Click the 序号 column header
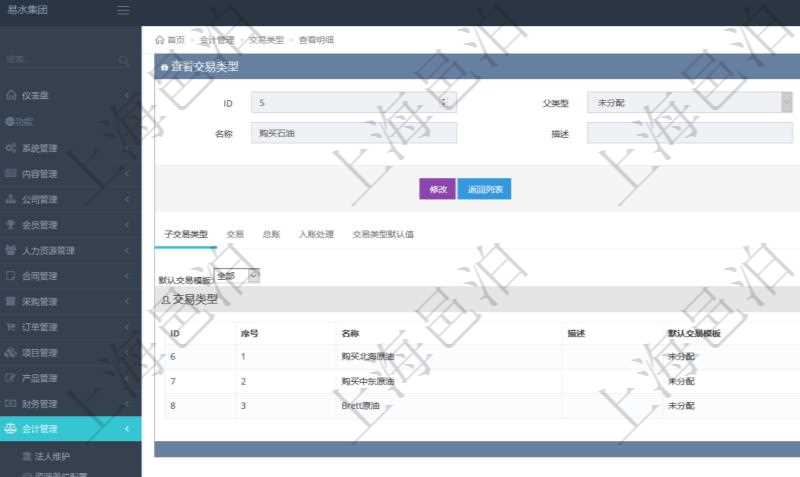The width and height of the screenshot is (800, 477). pyautogui.click(x=249, y=333)
